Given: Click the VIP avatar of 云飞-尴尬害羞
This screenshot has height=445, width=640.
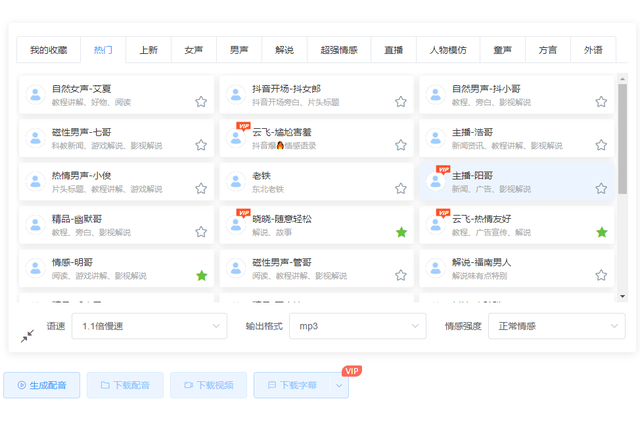Looking at the screenshot, I should pos(236,138).
